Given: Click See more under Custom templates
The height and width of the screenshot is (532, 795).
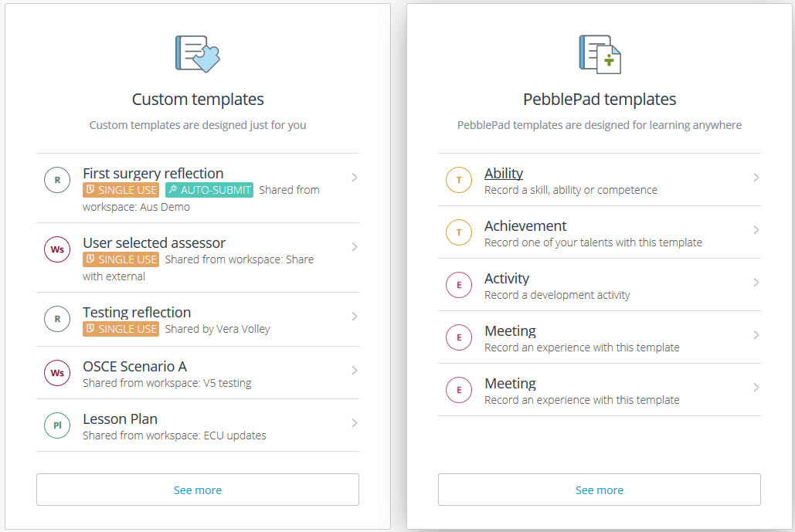Looking at the screenshot, I should click(198, 490).
